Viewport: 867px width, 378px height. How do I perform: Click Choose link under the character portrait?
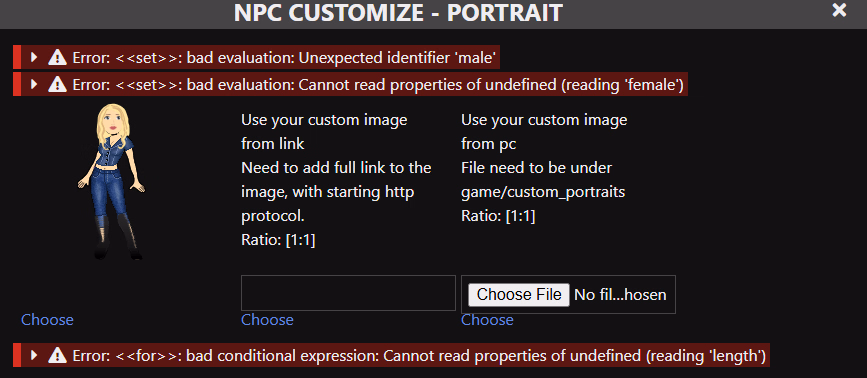[x=47, y=319]
